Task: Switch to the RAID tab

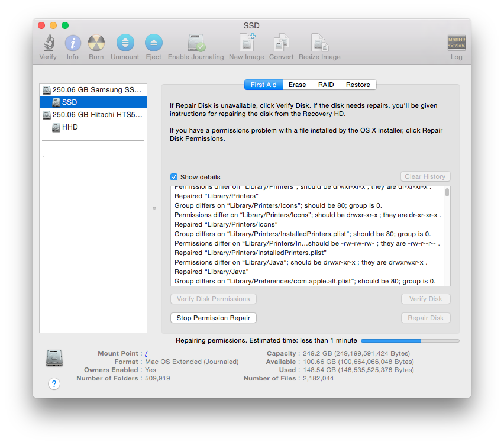Action: [326, 85]
